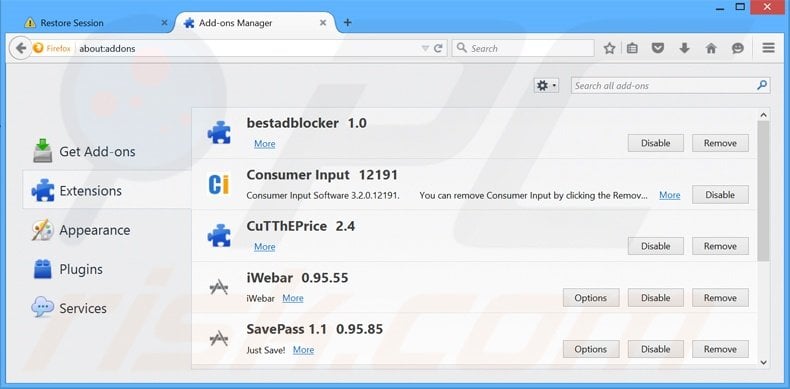Screen dimensions: 790x389
Task: Select the SavePass 1.1 0.95.85 title
Action: [x=314, y=329]
